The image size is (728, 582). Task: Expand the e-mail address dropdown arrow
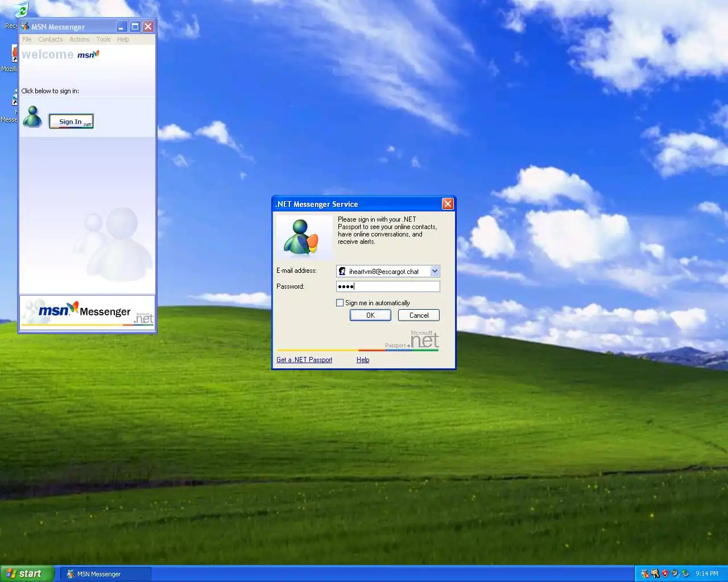tap(435, 271)
